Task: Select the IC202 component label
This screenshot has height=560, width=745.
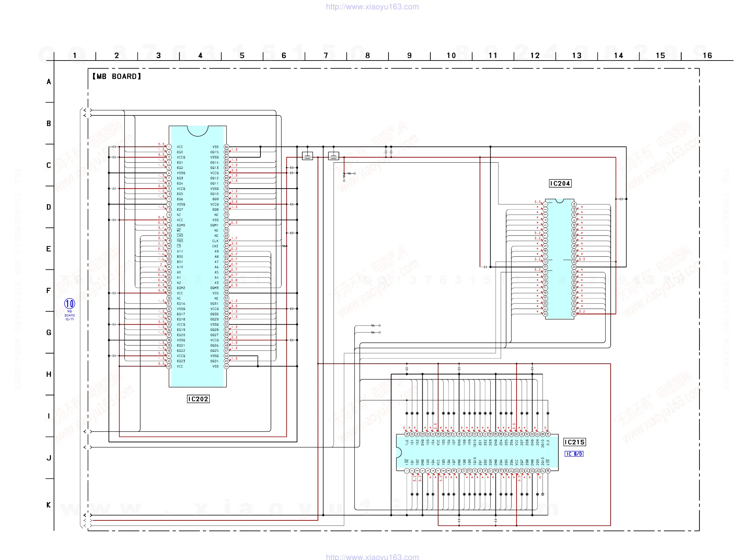Action: click(x=198, y=399)
